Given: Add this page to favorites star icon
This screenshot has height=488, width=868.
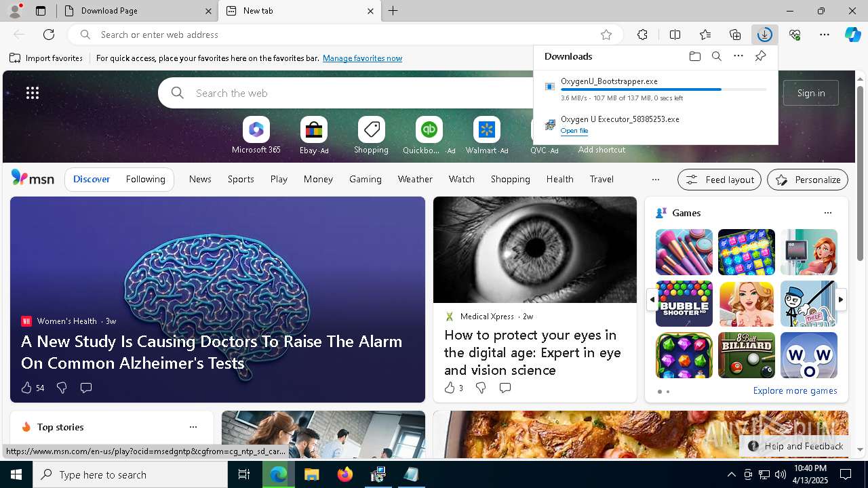Looking at the screenshot, I should point(606,35).
